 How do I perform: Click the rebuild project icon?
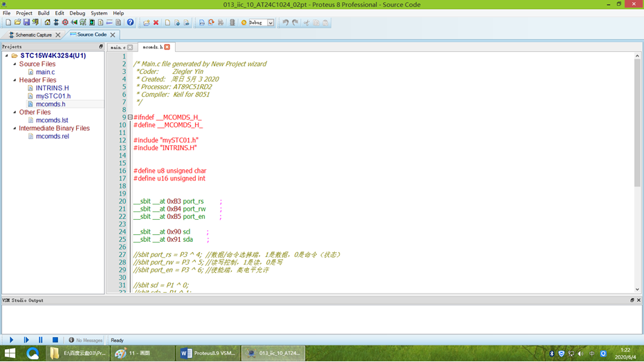click(211, 23)
